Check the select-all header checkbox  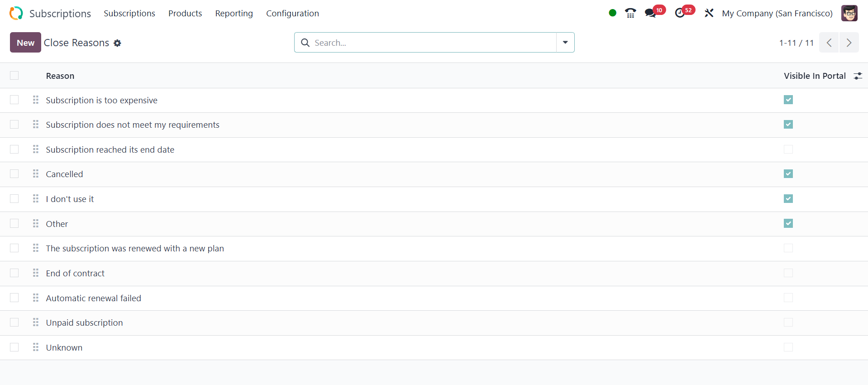tap(14, 76)
